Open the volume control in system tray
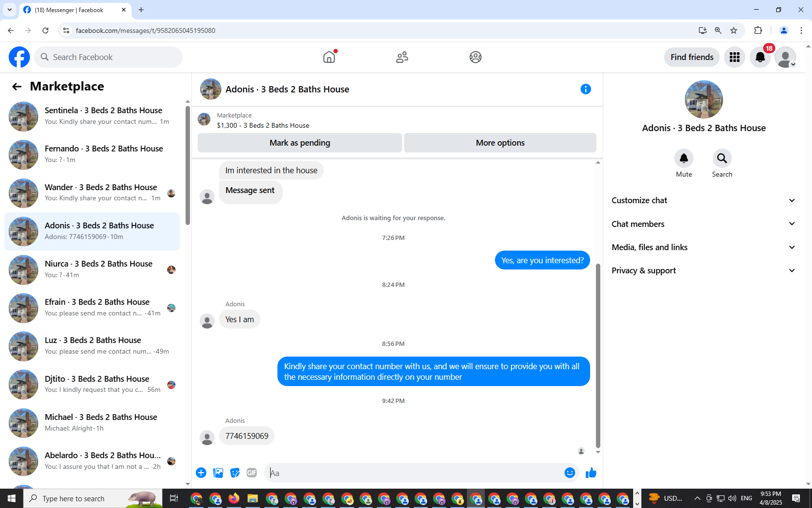 [x=732, y=498]
